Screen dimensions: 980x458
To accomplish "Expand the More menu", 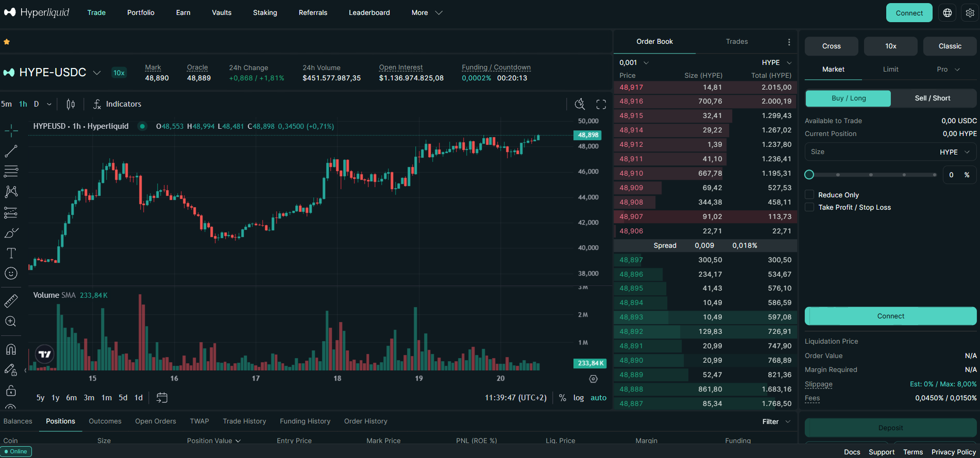I will tap(427, 13).
